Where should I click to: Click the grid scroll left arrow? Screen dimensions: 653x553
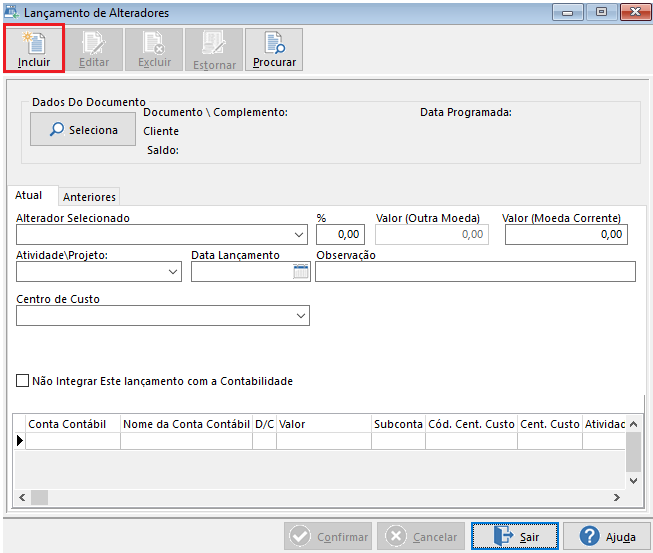tap(22, 497)
